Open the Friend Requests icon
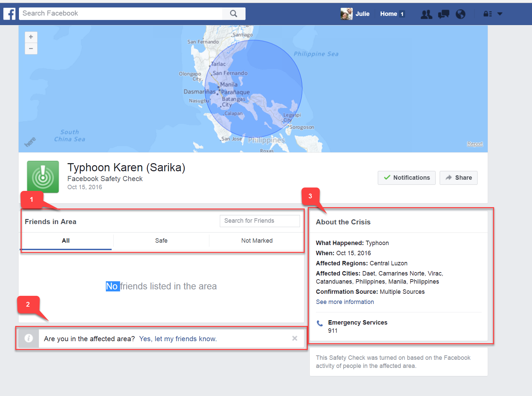The height and width of the screenshot is (396, 532). pyautogui.click(x=426, y=14)
